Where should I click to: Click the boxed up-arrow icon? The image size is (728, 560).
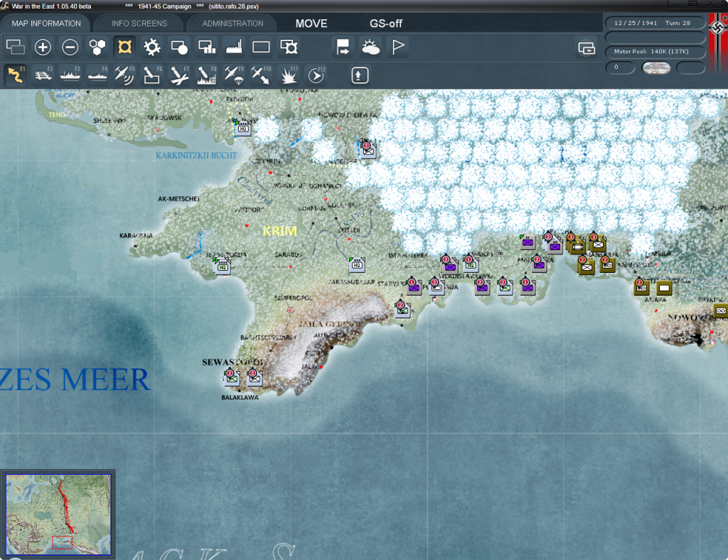coord(359,75)
